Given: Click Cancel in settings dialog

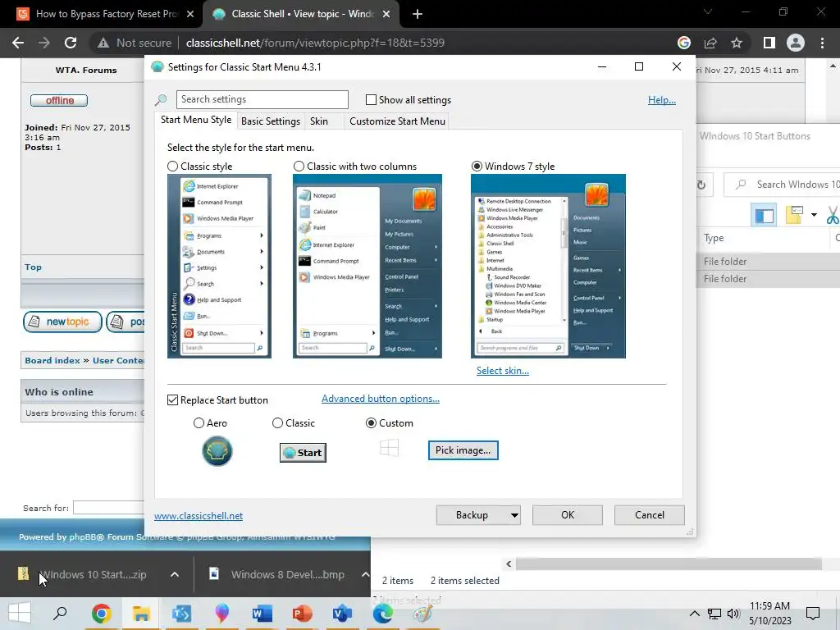Looking at the screenshot, I should tap(650, 515).
